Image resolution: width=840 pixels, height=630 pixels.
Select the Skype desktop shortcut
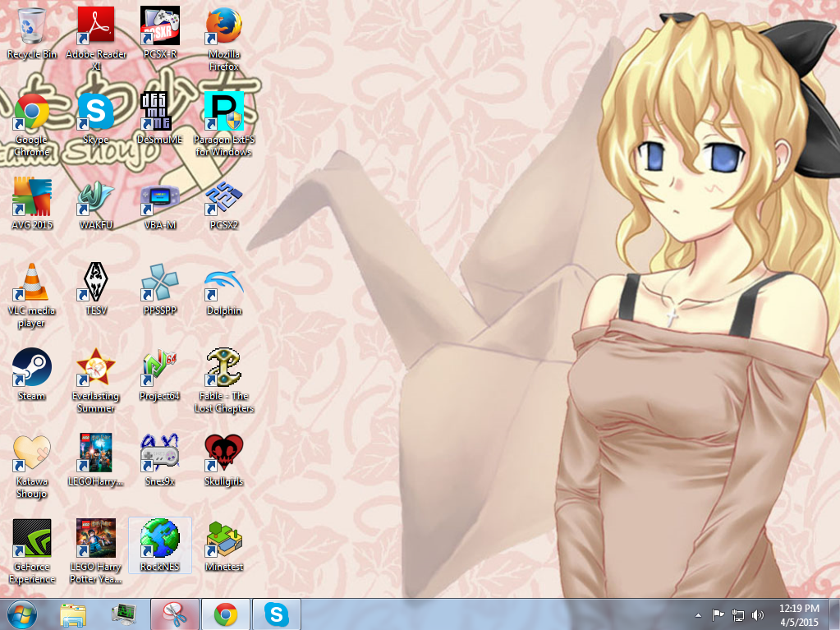coord(96,118)
